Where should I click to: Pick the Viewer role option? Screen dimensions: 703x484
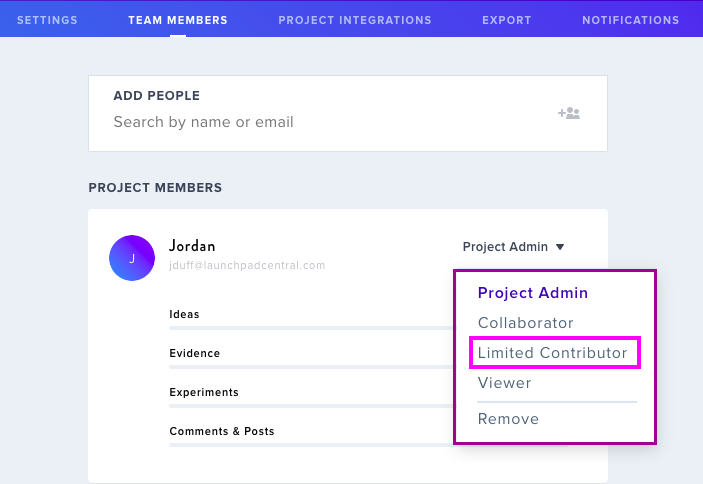tap(504, 383)
